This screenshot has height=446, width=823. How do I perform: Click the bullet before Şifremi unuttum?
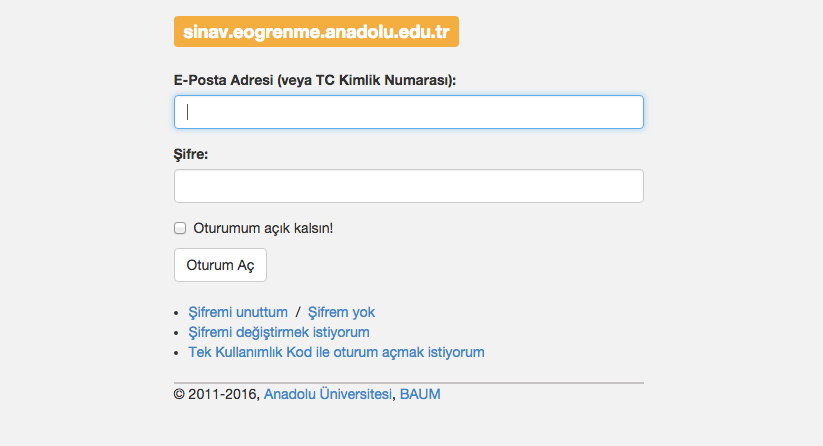pos(177,313)
